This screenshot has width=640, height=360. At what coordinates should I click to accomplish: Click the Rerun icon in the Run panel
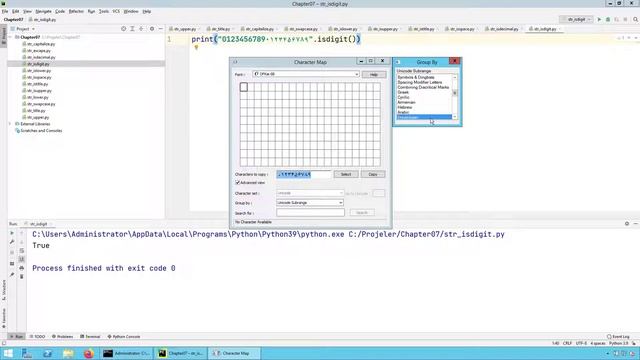tap(12, 233)
